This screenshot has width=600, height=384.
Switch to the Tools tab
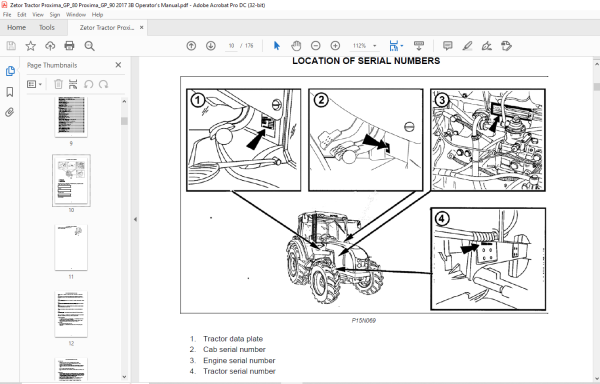pyautogui.click(x=47, y=28)
